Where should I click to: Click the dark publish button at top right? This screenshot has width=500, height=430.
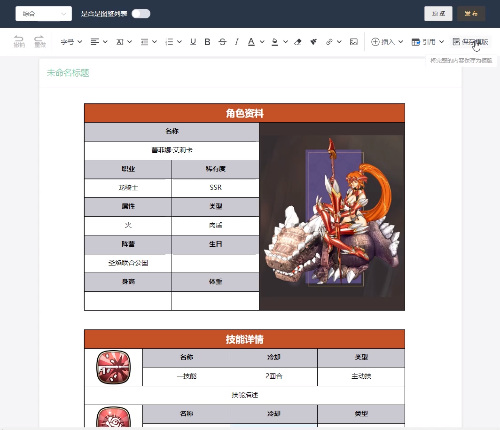[471, 14]
